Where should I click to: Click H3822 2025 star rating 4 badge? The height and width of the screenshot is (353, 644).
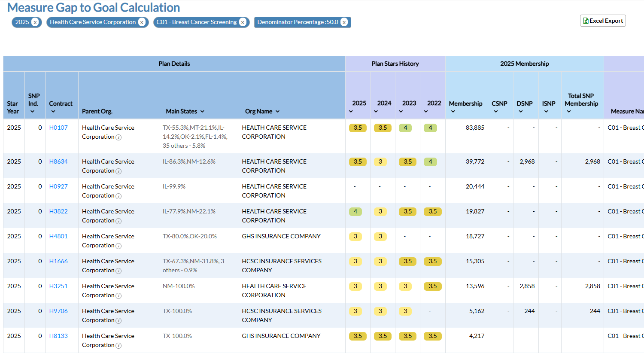click(355, 211)
